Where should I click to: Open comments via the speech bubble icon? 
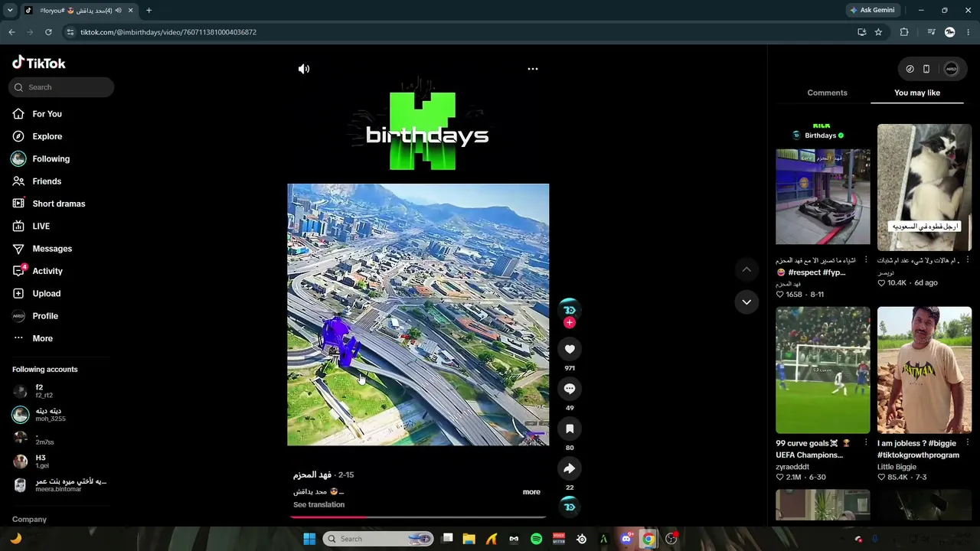click(x=570, y=389)
